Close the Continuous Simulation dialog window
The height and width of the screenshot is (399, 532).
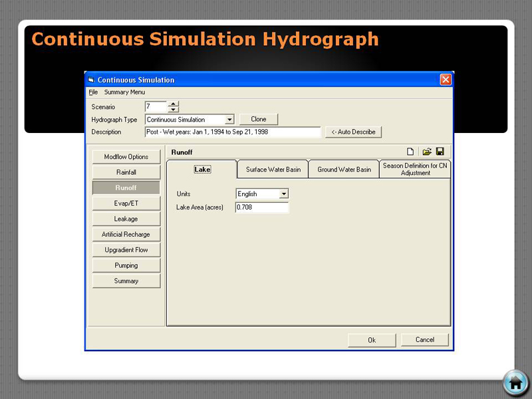click(446, 80)
